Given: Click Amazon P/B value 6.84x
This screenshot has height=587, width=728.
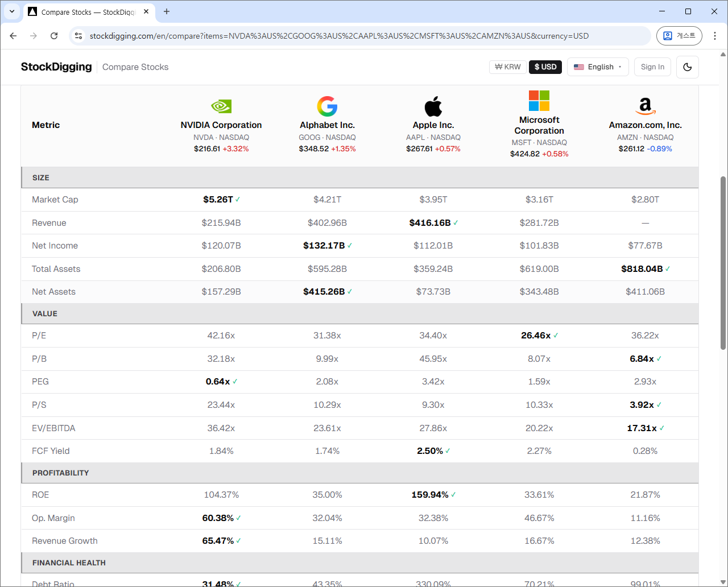Looking at the screenshot, I should [642, 359].
